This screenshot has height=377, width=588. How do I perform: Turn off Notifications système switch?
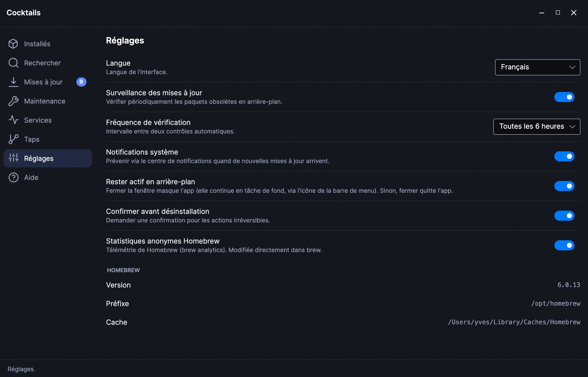point(564,156)
